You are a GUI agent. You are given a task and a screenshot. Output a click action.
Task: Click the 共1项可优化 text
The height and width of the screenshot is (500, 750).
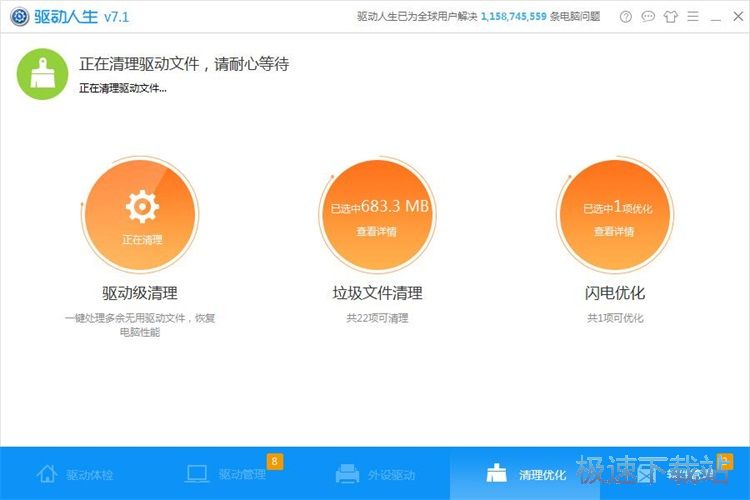pyautogui.click(x=615, y=318)
